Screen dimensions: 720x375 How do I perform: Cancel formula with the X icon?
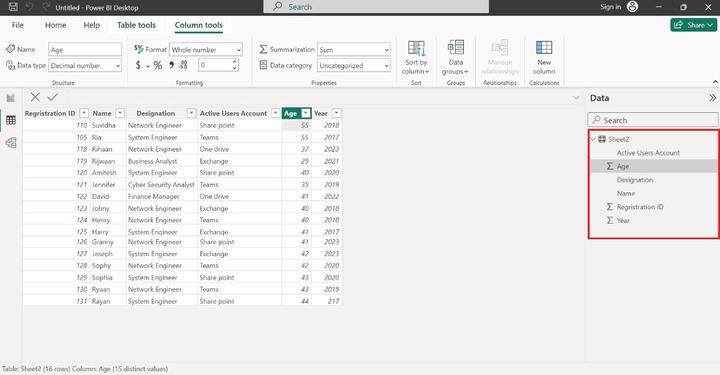pos(35,97)
